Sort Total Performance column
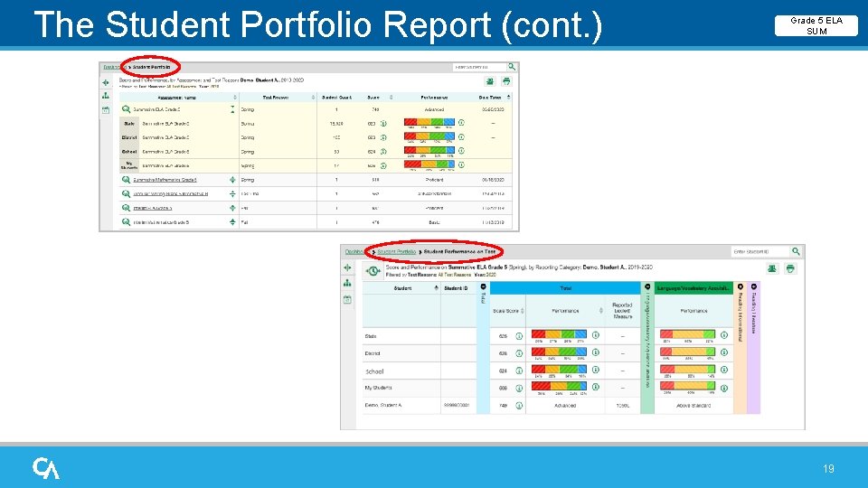The height and width of the screenshot is (488, 868). click(x=600, y=311)
